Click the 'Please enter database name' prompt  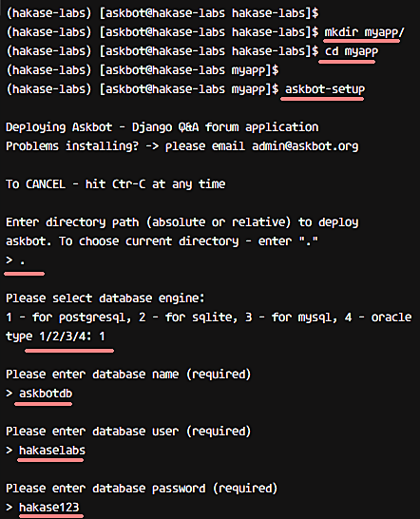128,375
